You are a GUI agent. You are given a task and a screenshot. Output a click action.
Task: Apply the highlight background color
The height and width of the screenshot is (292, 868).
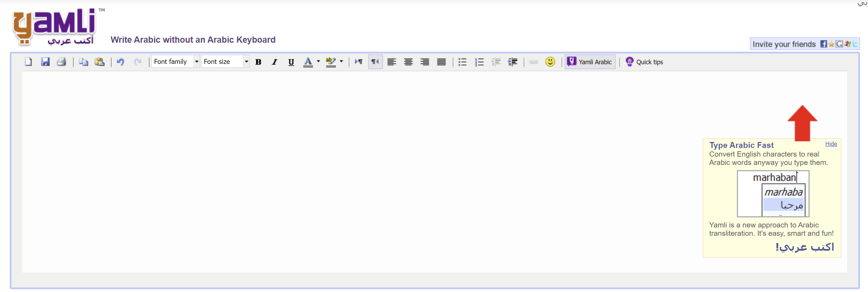click(331, 62)
